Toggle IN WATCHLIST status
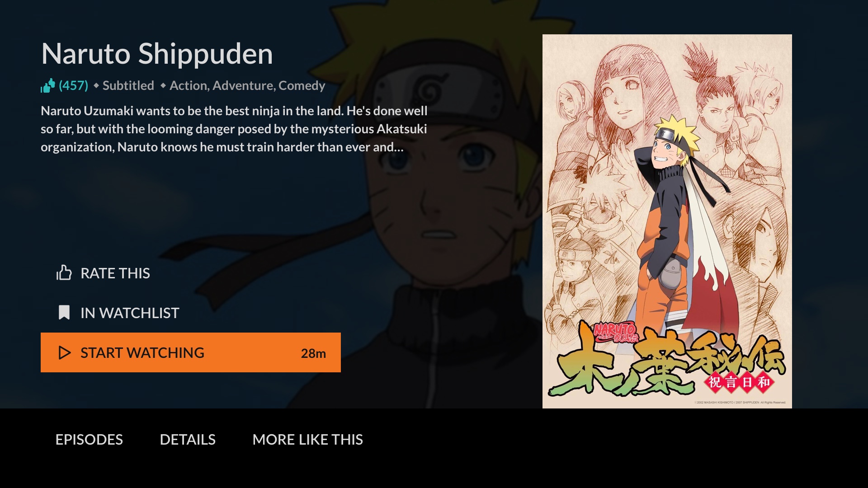 118,313
